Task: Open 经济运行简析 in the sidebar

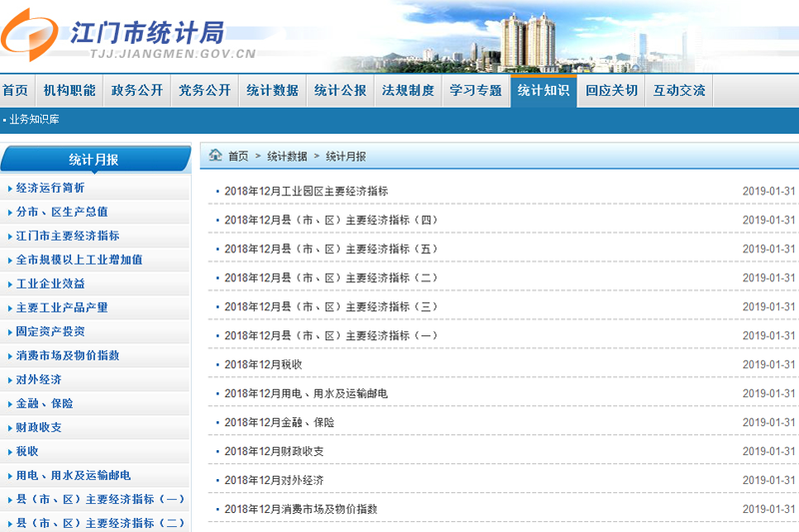Action: [51, 188]
